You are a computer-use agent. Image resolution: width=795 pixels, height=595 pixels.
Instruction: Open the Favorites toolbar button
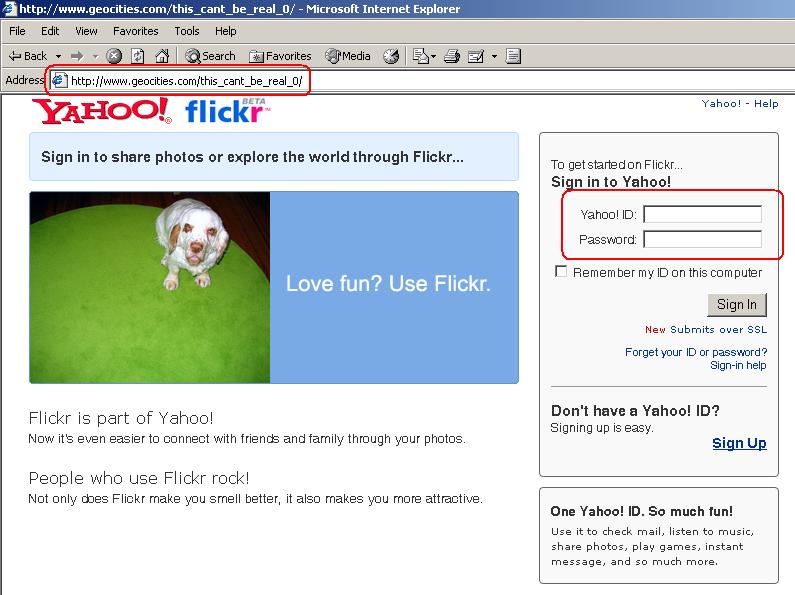[x=280, y=56]
